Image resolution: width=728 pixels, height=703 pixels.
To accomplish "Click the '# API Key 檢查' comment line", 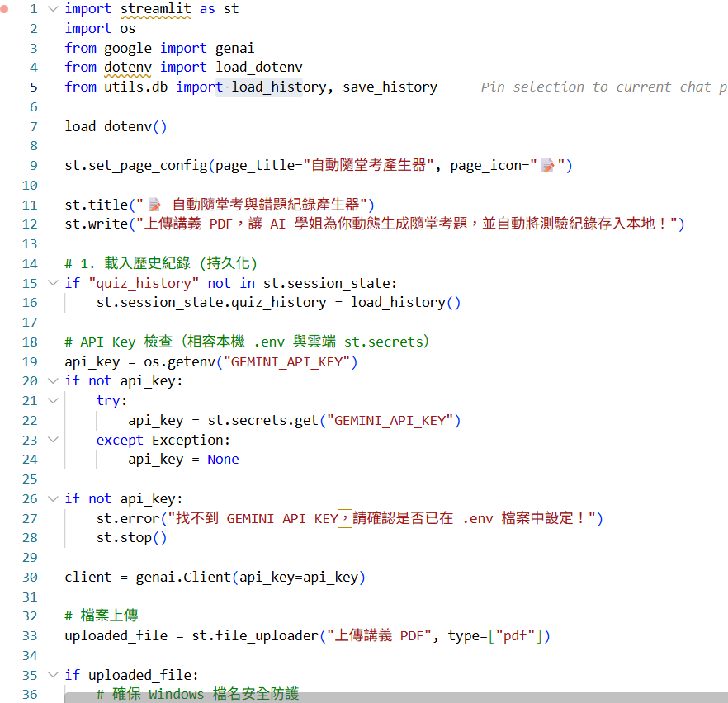I will (x=247, y=342).
